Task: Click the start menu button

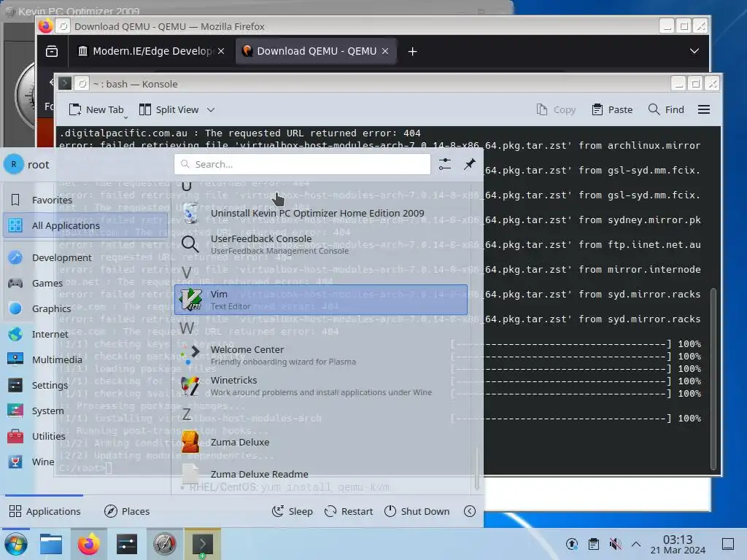Action: tap(16, 544)
